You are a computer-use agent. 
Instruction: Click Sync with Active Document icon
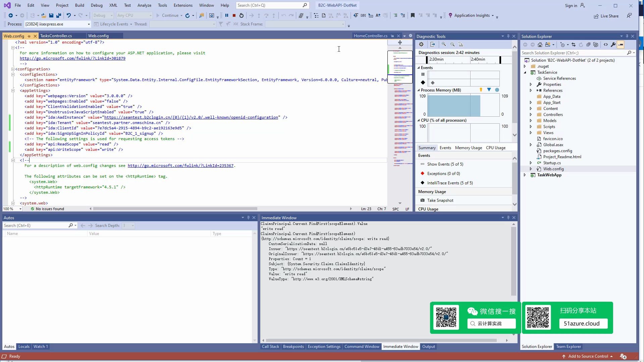click(574, 45)
